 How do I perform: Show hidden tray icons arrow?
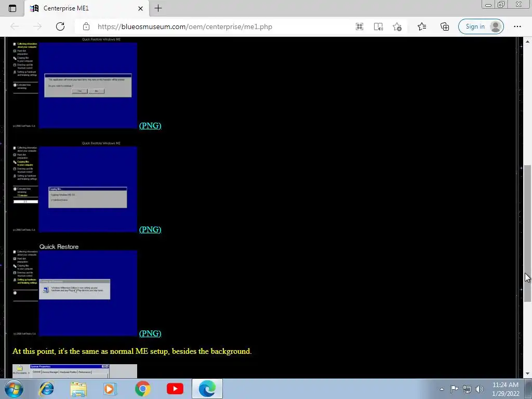[x=442, y=389]
